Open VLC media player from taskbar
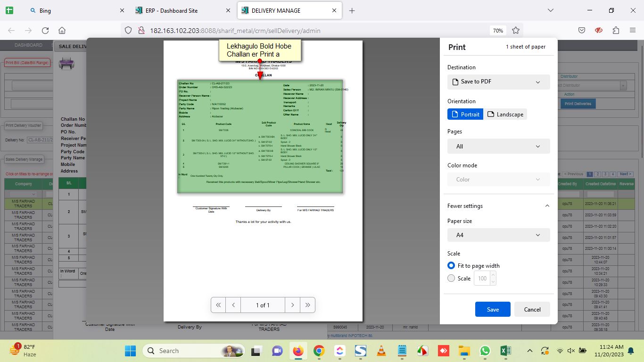644x362 pixels. 381,351
